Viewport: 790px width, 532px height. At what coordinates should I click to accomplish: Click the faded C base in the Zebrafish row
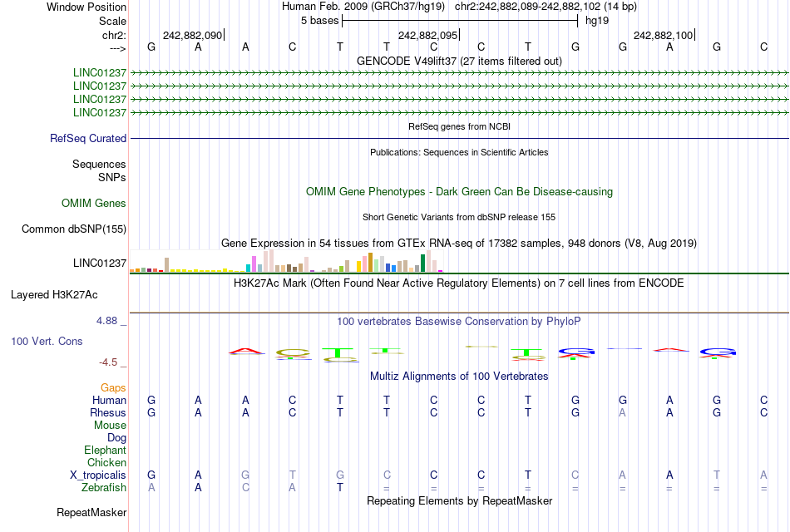tap(245, 488)
